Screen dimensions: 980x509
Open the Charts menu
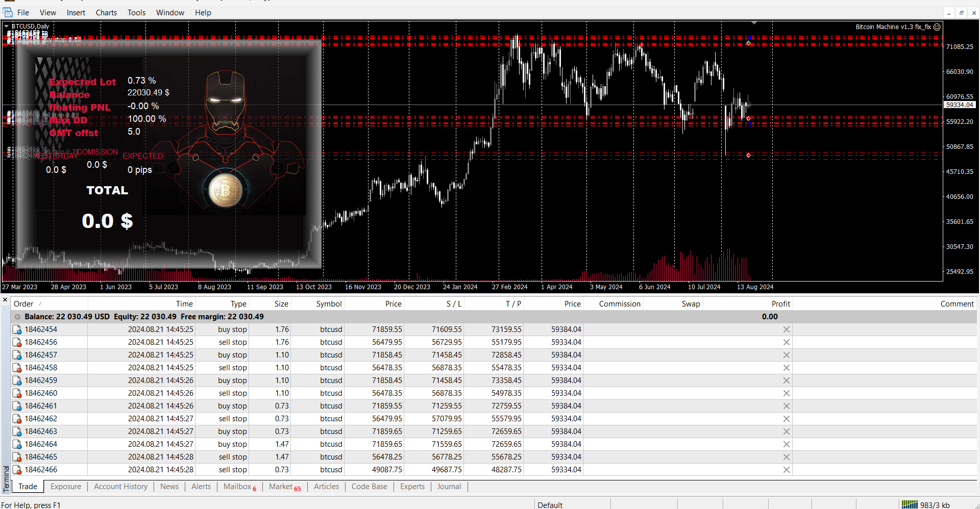[x=106, y=13]
